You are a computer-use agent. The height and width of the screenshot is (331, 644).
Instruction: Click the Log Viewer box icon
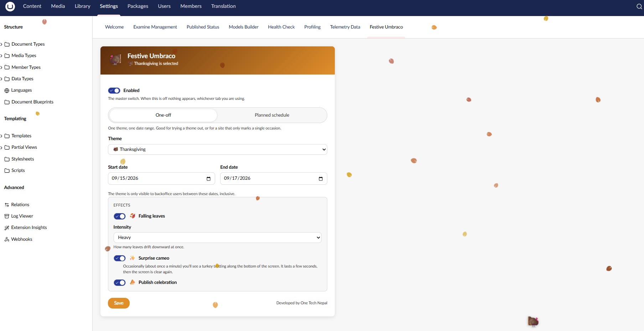pyautogui.click(x=7, y=216)
